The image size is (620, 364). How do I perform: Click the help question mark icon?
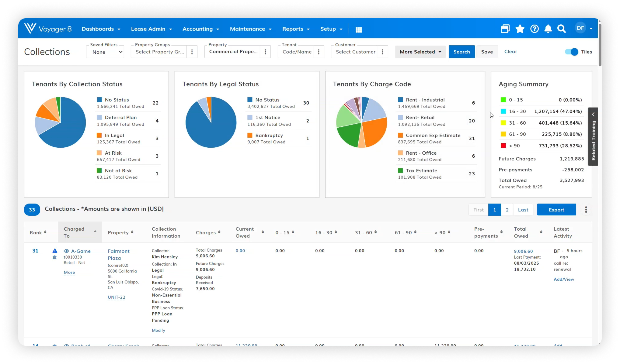[535, 29]
